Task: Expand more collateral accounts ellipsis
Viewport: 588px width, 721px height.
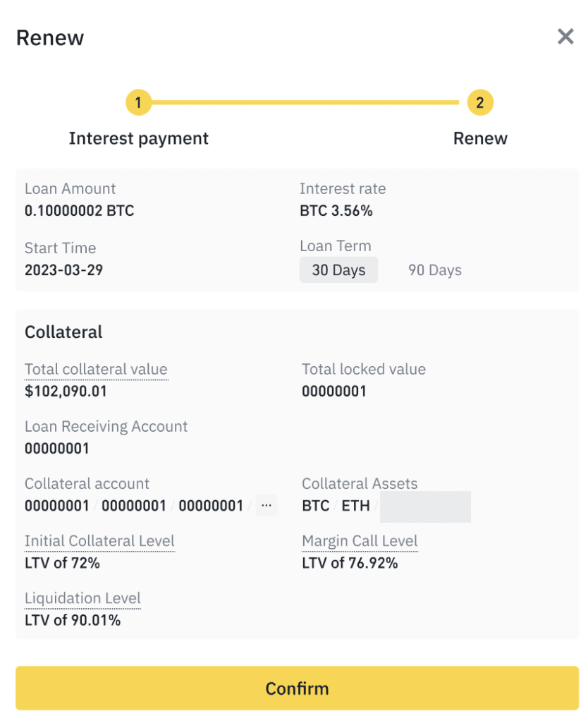Action: coord(266,506)
